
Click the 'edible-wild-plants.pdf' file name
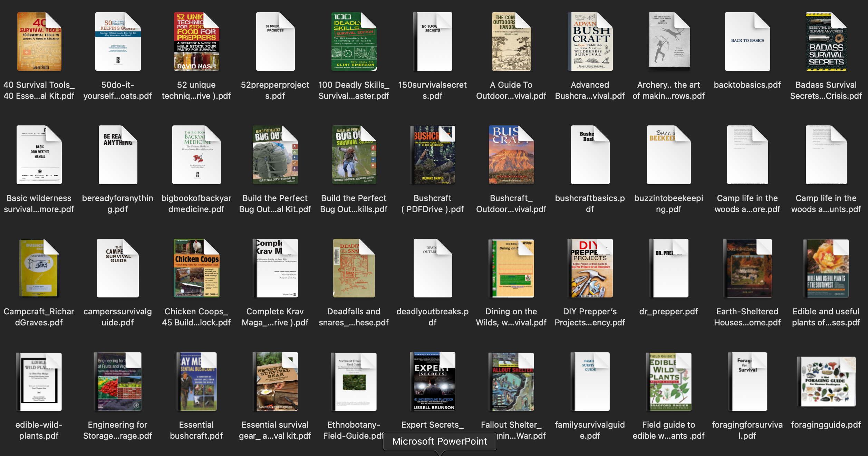39,430
